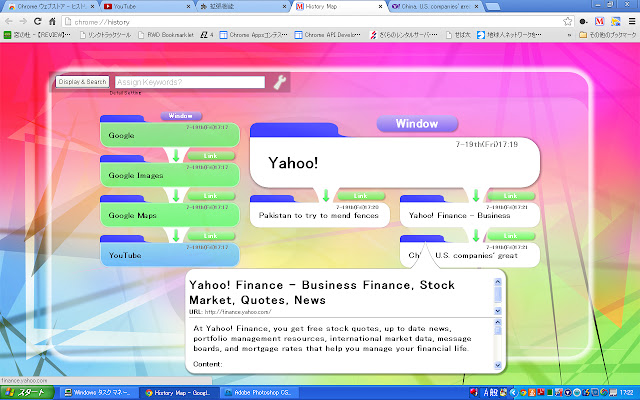Click the black dot extension icon in toolbar
This screenshot has height=400, width=640.
click(x=583, y=22)
